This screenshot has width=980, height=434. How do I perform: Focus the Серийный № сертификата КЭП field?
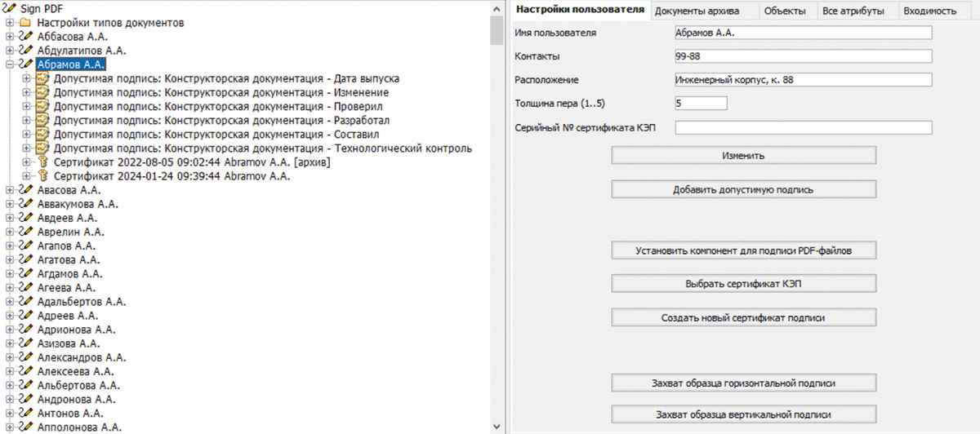pos(803,128)
